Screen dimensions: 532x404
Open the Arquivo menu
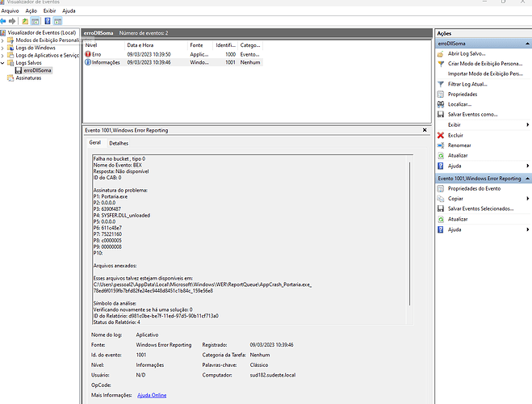click(10, 11)
